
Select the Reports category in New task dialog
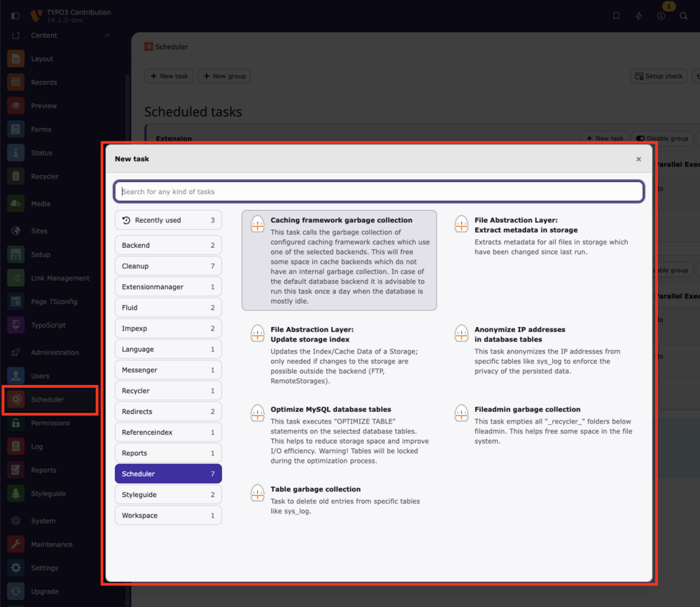(x=168, y=453)
